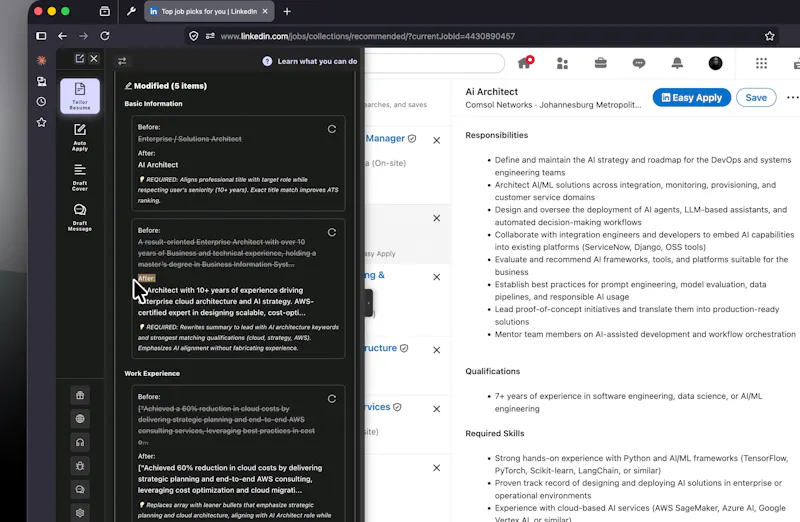This screenshot has height=522, width=800.
Task: Save the Ai Architect job
Action: click(756, 97)
